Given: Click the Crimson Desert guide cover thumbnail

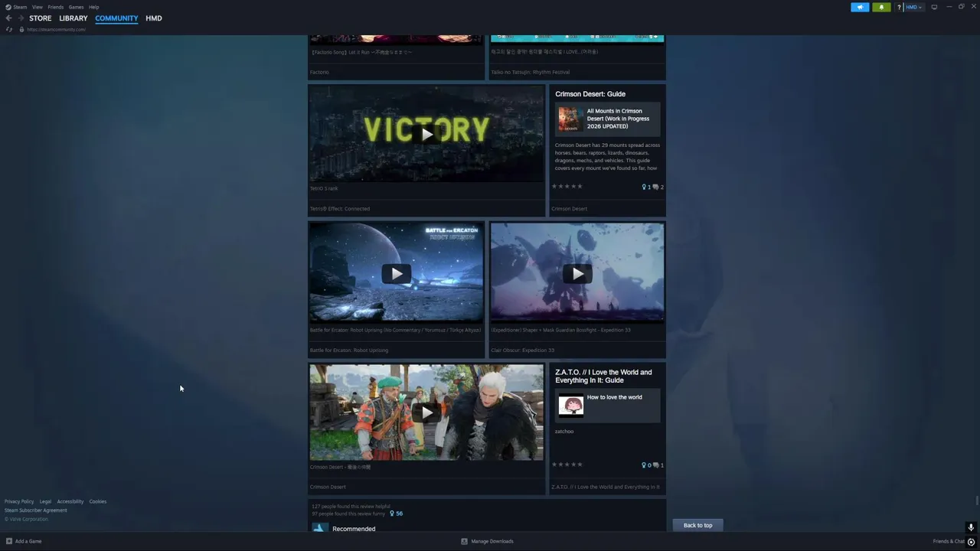Looking at the screenshot, I should click(570, 119).
